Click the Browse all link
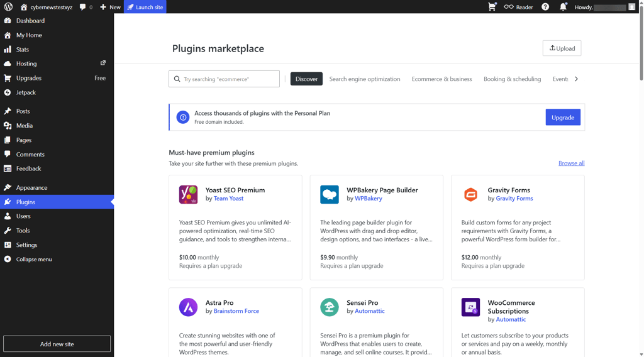644x357 pixels. point(571,163)
